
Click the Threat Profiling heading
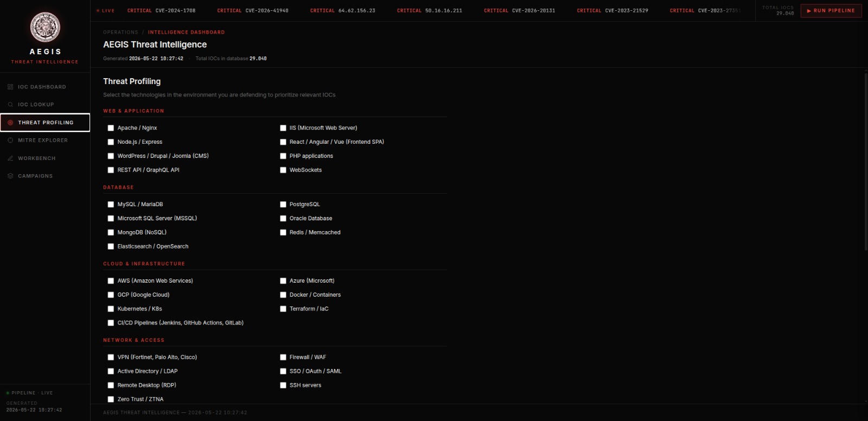(132, 81)
